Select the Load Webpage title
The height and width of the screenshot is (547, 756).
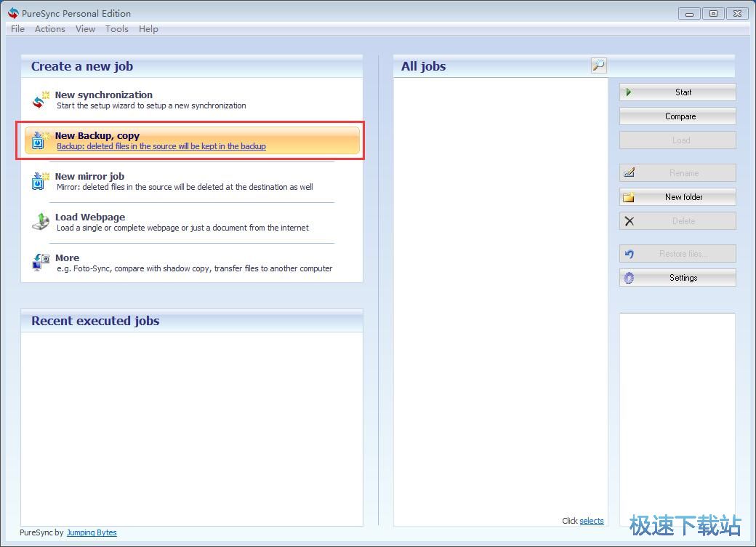(90, 217)
